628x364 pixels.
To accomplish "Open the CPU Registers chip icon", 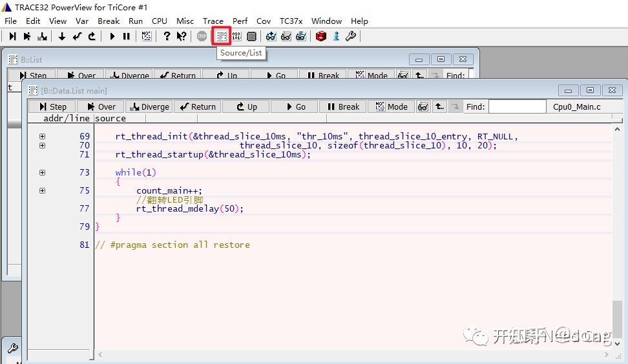I will coord(251,36).
